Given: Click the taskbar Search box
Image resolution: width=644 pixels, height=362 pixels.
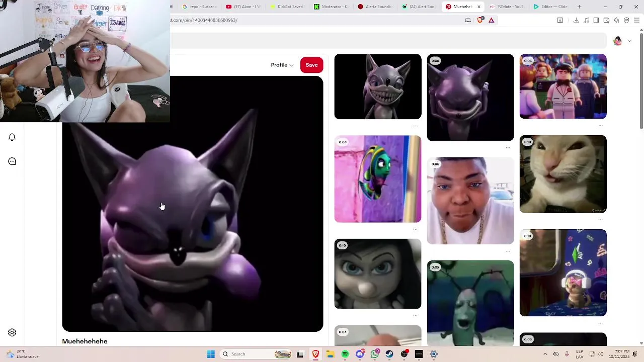Looking at the screenshot, I should pyautogui.click(x=257, y=354).
